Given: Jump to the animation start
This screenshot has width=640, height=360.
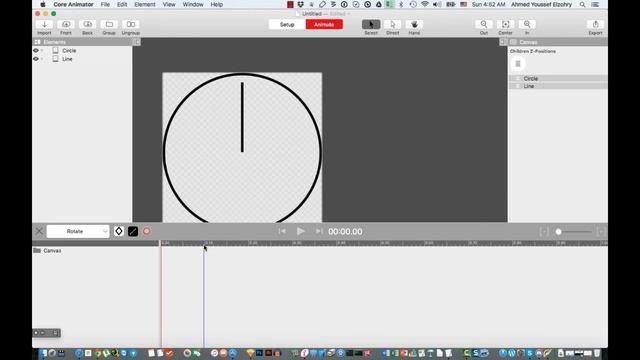Looking at the screenshot, I should 282,231.
